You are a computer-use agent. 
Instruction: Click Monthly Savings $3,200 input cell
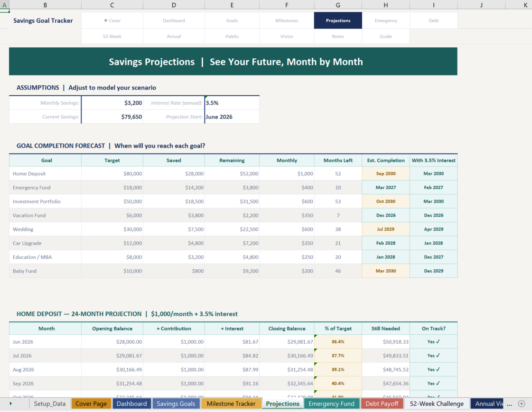click(x=112, y=103)
